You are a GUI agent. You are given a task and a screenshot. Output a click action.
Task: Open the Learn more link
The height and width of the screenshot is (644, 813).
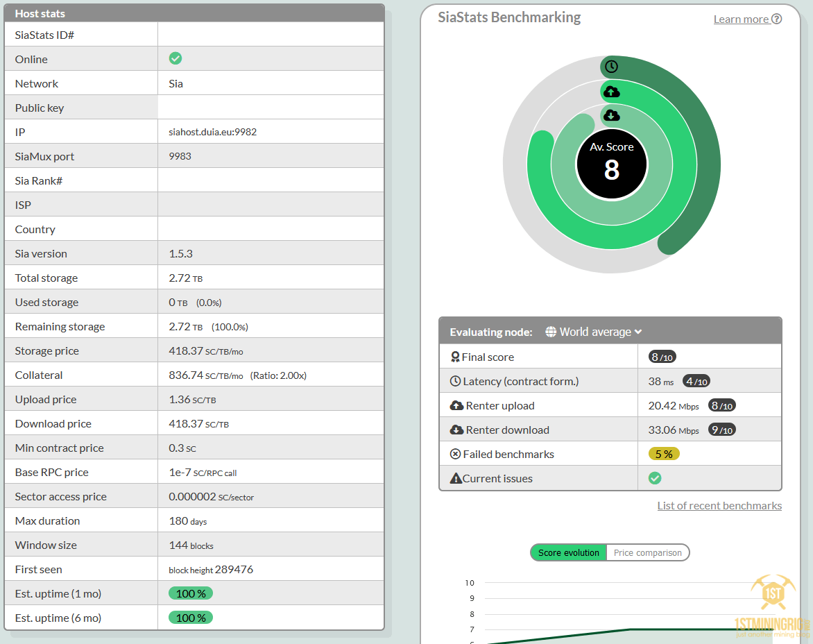coord(741,19)
